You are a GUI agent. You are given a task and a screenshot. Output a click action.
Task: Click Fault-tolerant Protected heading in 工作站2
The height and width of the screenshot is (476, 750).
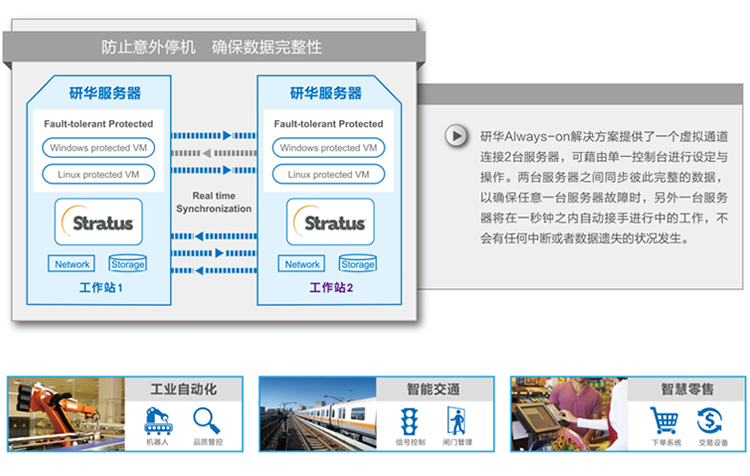pyautogui.click(x=329, y=124)
